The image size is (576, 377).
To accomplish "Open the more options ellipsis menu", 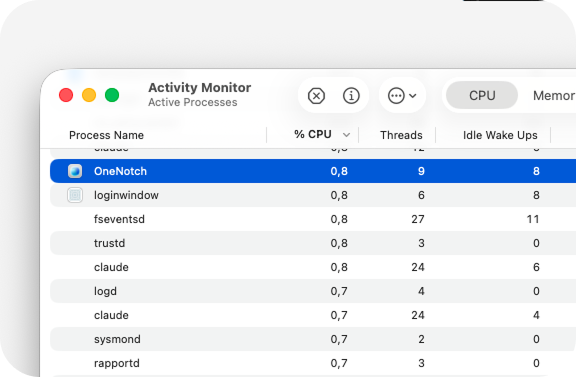I will [402, 96].
